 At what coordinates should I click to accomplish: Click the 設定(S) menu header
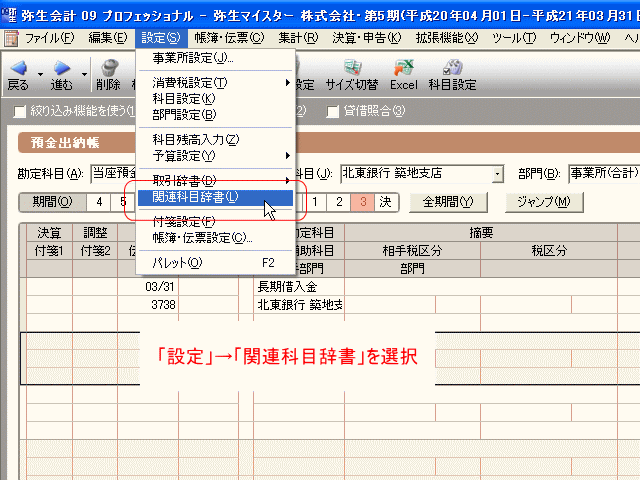click(161, 38)
